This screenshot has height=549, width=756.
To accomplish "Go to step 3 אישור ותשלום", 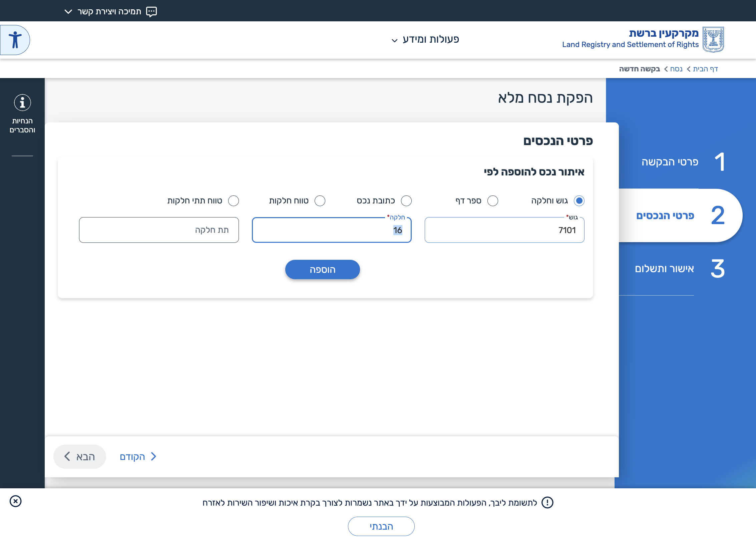I will click(x=680, y=269).
